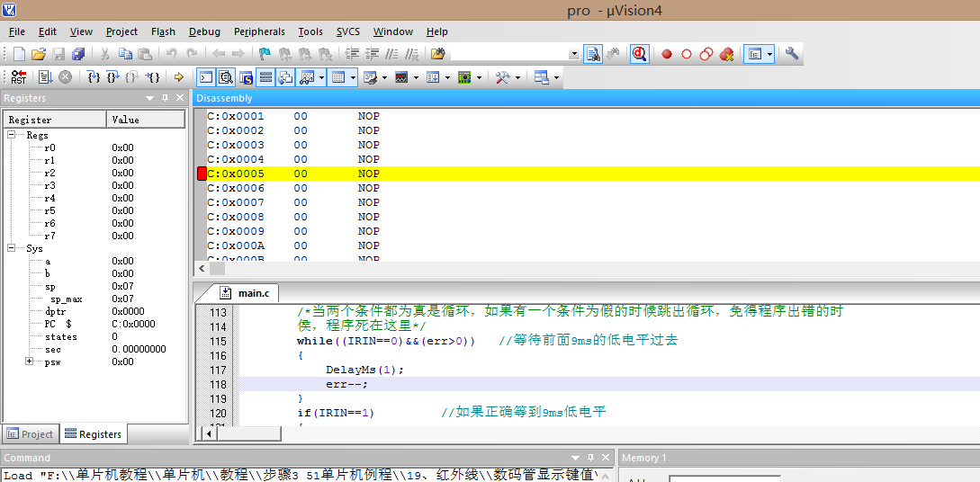Kill all breakpoints with red X icon
980x482 pixels.
click(x=726, y=54)
